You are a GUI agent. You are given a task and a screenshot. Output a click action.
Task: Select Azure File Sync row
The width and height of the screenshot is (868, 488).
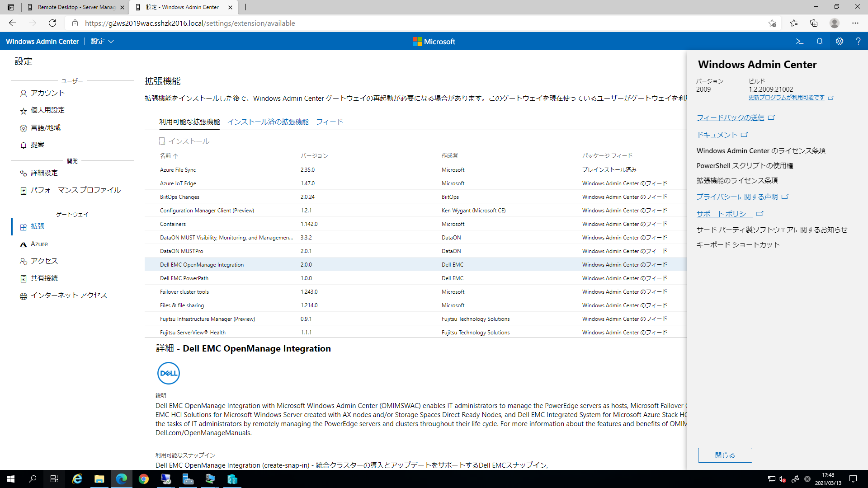pos(416,169)
